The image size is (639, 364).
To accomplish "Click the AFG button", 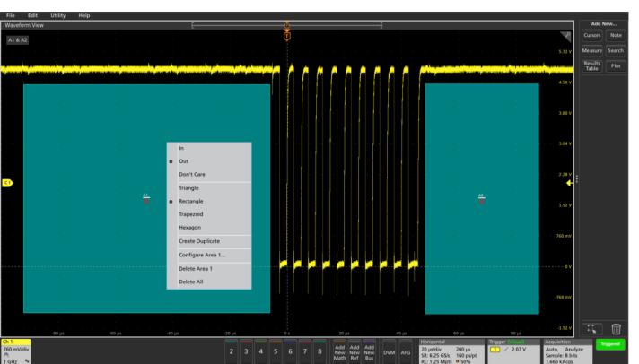I will click(x=406, y=352).
